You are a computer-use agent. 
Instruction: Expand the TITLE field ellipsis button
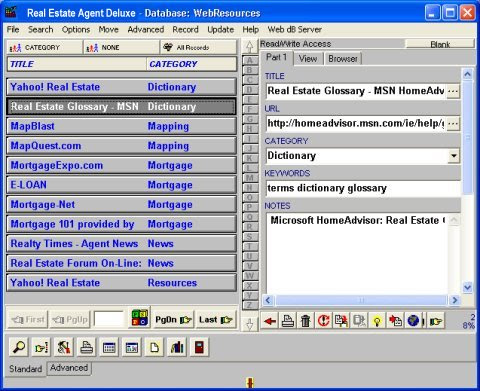point(453,91)
